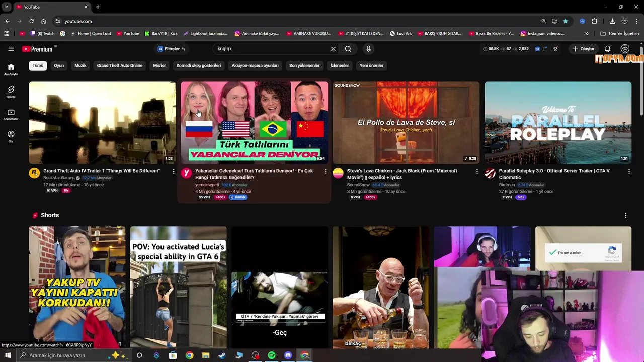644x362 pixels.
Task: Click the Chrome home button
Action: [x=43, y=21]
